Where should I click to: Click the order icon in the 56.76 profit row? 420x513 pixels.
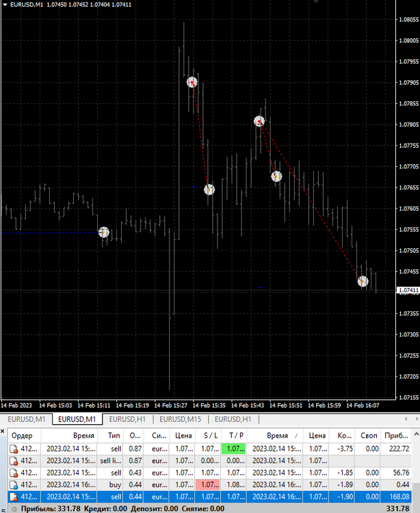point(14,473)
